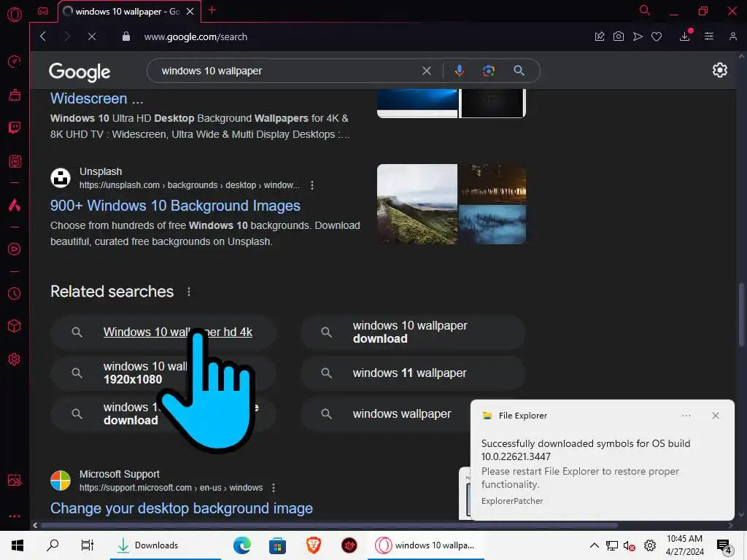Screen dimensions: 747x560
Task: Open Microsoft Edge from taskbar
Action: tap(242, 545)
